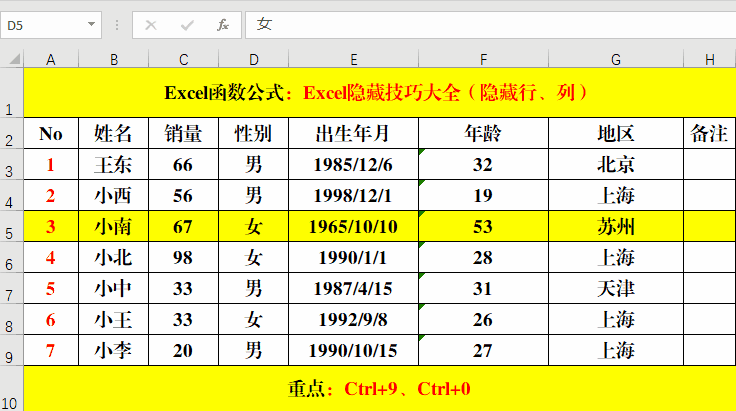Screen dimensions: 736x411
Task: Select row 5 header
Action: coord(11,226)
